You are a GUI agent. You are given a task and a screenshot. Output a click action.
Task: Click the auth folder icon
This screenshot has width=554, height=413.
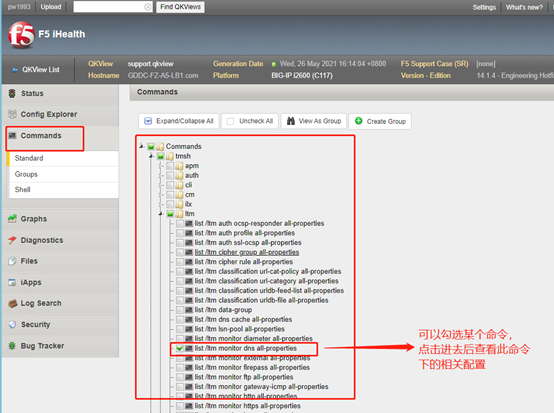click(x=179, y=175)
